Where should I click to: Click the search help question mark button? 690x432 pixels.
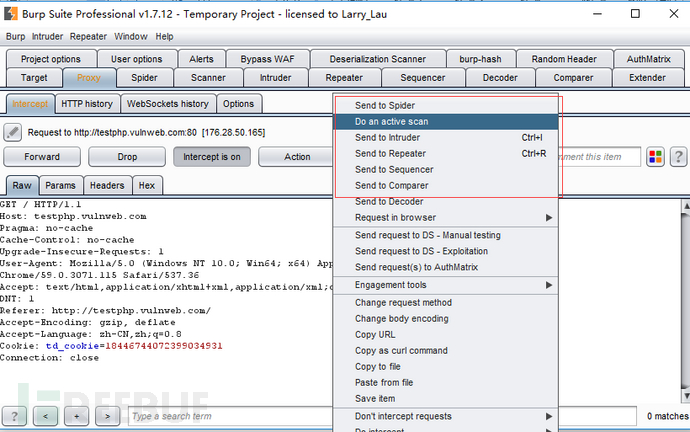tap(14, 416)
